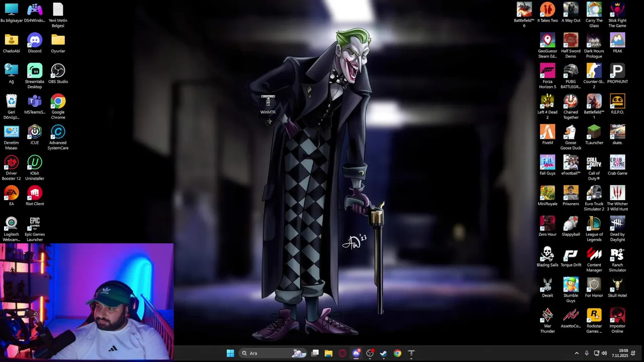This screenshot has width=644, height=362.
Task: Select the Epic Games Launcher icon
Action: point(35,229)
